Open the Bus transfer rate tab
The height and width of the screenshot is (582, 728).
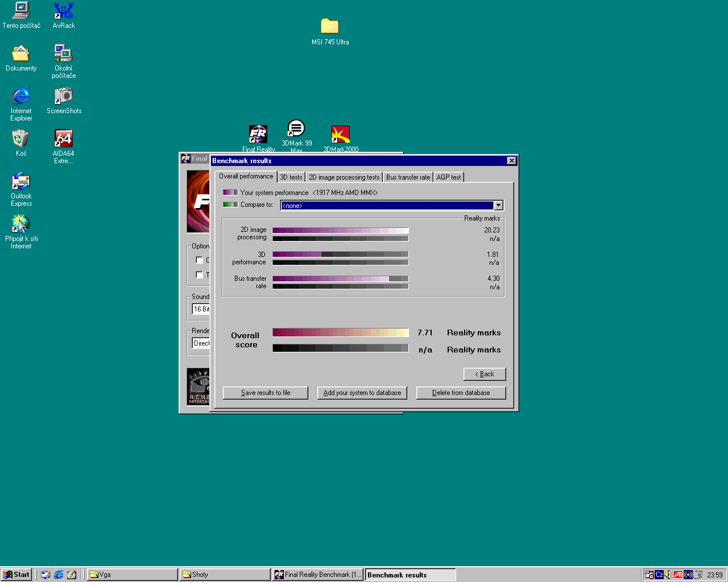408,177
